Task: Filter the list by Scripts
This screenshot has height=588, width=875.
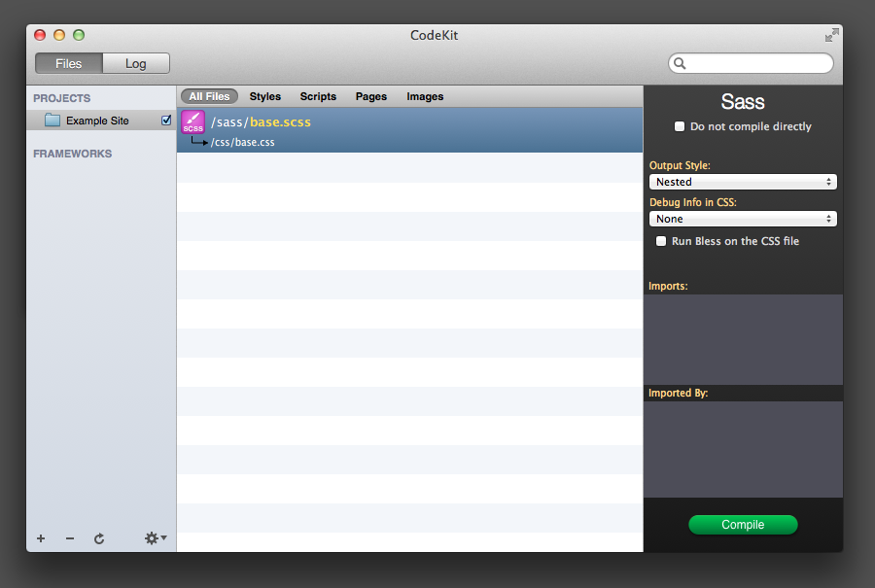Action: (x=318, y=96)
